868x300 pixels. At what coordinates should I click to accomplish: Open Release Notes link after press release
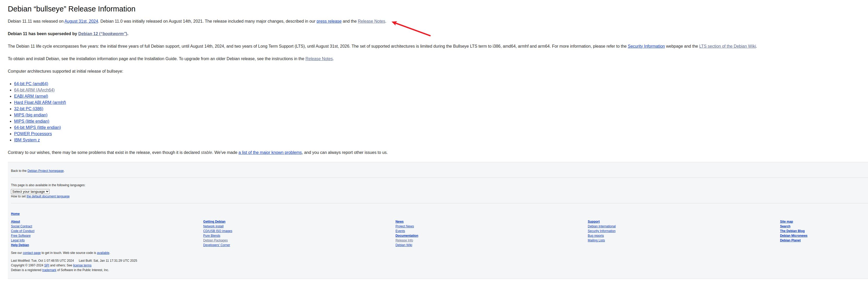371,21
